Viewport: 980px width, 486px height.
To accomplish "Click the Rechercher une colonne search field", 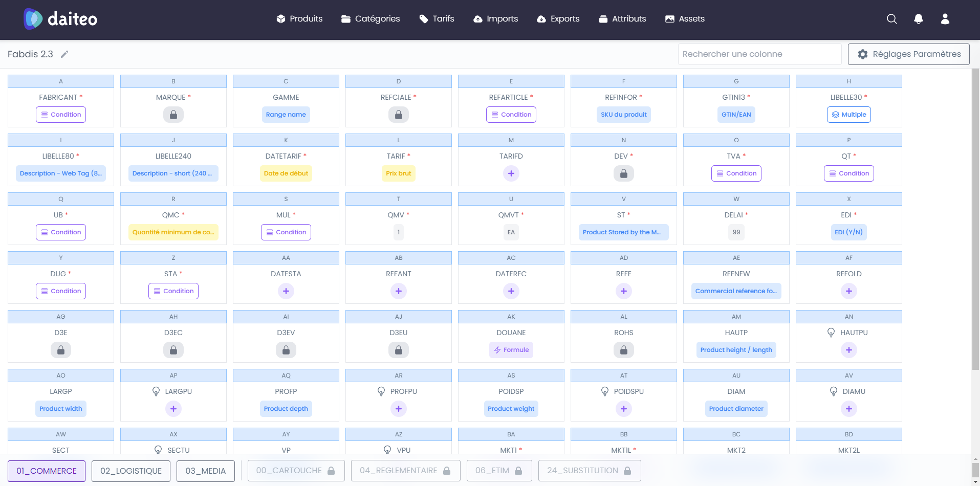I will tap(759, 54).
